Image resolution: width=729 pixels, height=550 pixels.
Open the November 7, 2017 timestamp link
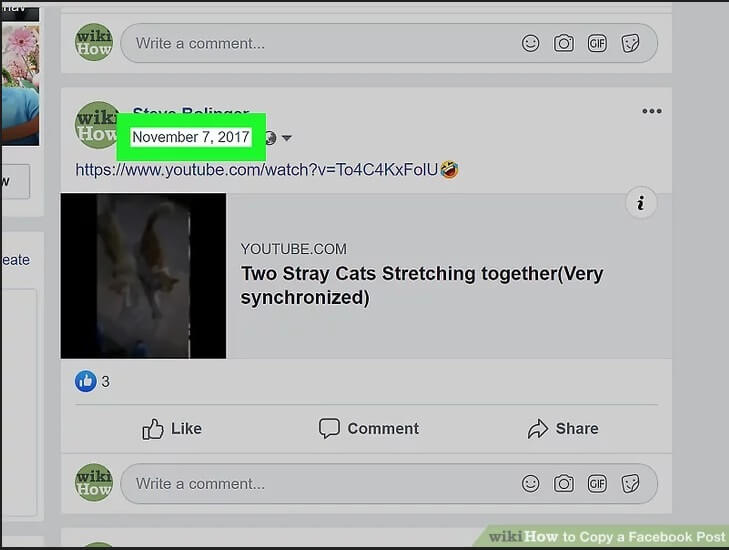191,137
